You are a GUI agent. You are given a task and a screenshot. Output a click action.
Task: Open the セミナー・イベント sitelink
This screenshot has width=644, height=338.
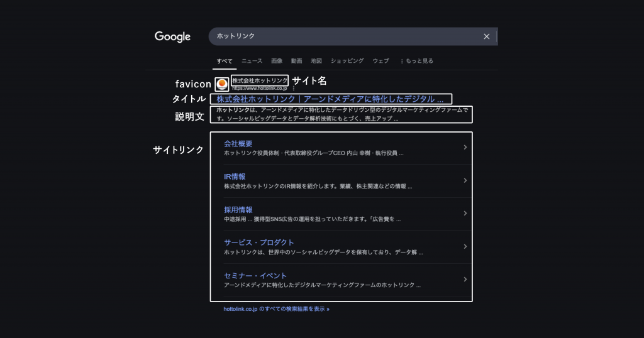pos(255,276)
